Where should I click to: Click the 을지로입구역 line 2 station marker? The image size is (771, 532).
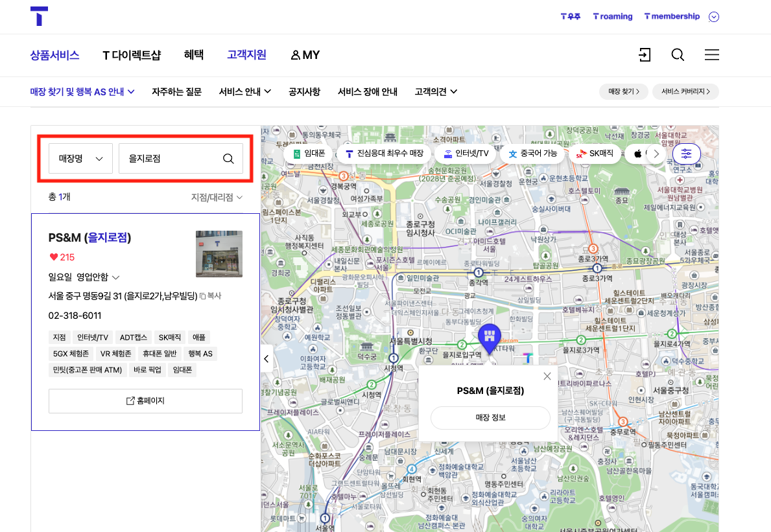click(462, 344)
